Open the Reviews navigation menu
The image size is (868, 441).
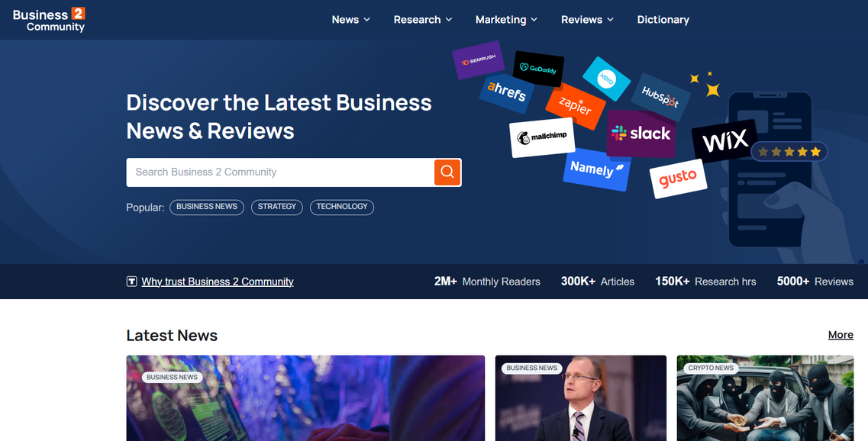[x=587, y=20]
